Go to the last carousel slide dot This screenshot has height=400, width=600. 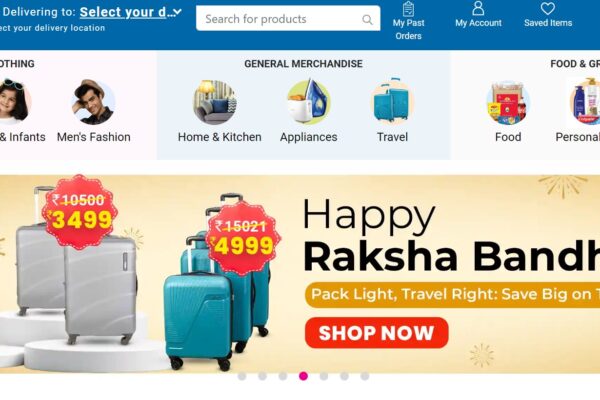pyautogui.click(x=365, y=376)
